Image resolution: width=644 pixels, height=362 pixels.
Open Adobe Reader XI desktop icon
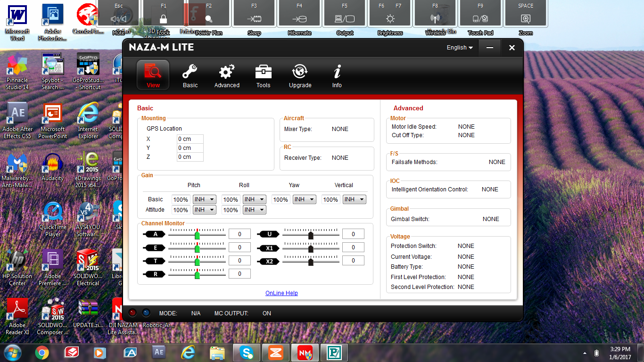point(17,317)
